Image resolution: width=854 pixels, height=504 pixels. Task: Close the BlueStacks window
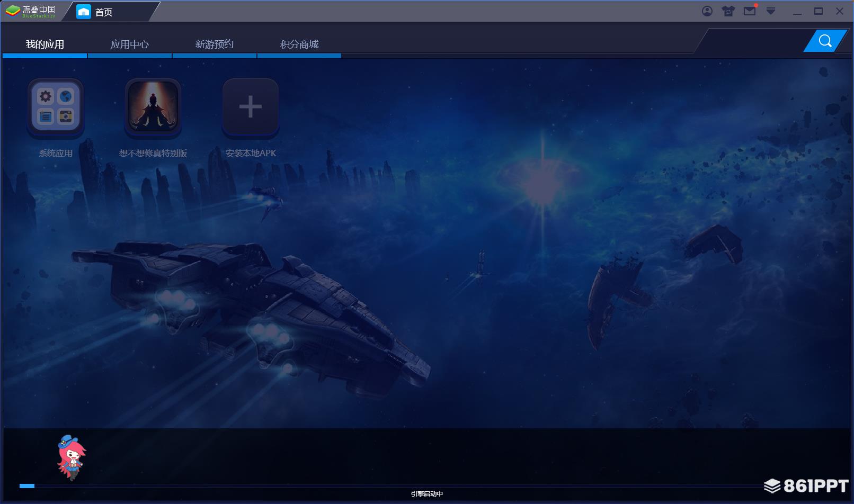[840, 11]
